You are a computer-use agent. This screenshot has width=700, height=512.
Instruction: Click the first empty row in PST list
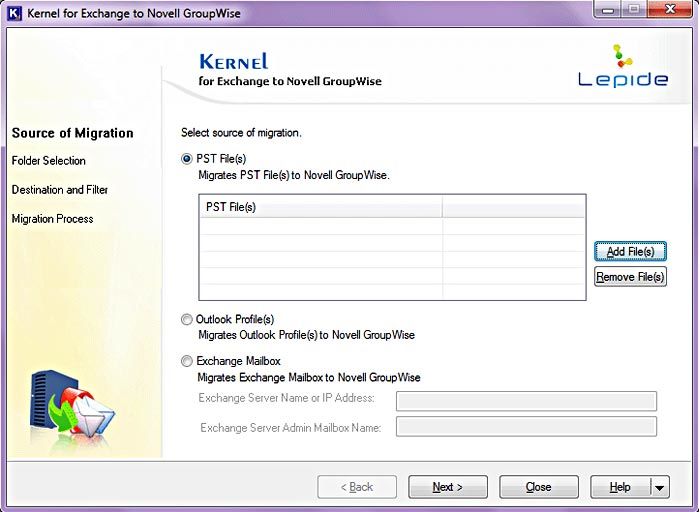point(392,226)
